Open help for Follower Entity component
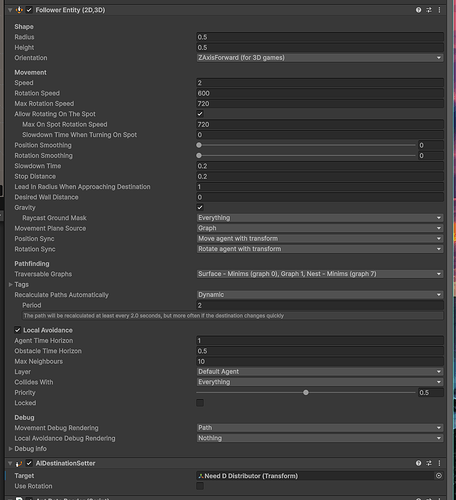Image resolution: width=456 pixels, height=500 pixels. [418, 10]
